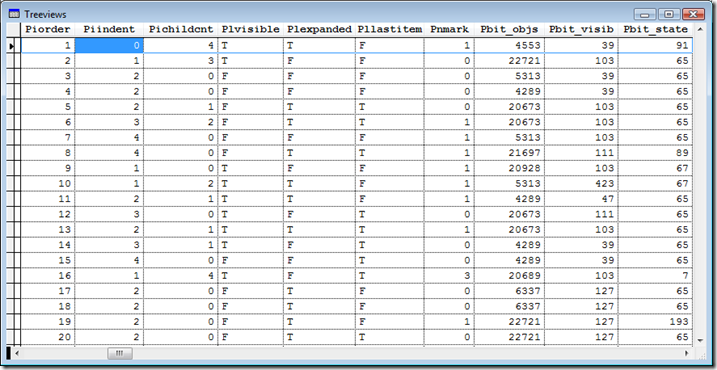Click the Pichildcnt column header
Image resolution: width=717 pixels, height=370 pixels.
coord(181,30)
